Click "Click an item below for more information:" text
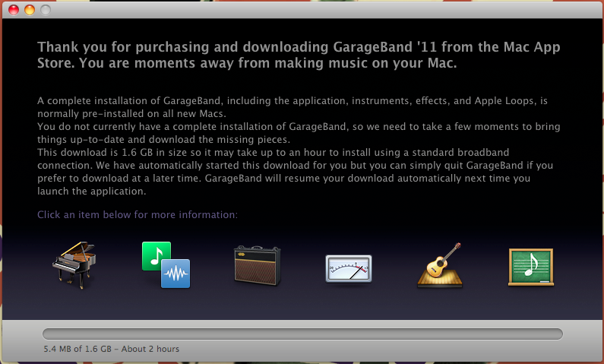The width and height of the screenshot is (604, 364). click(138, 214)
